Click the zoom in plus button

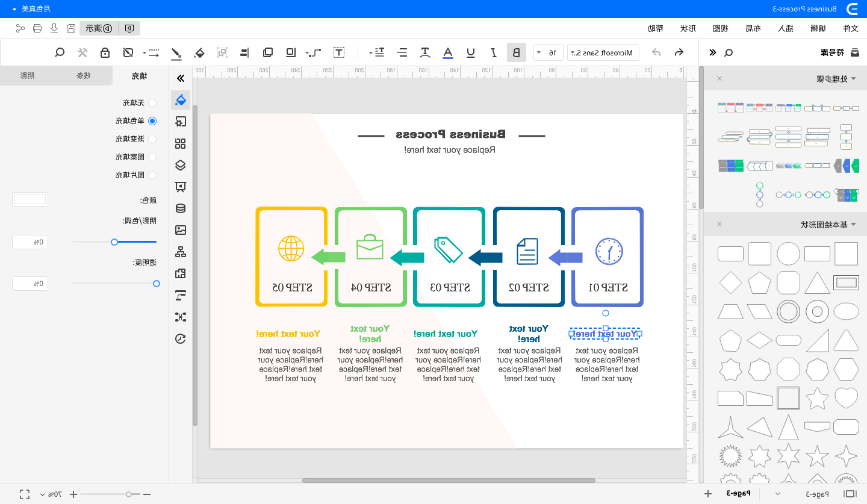(73, 494)
